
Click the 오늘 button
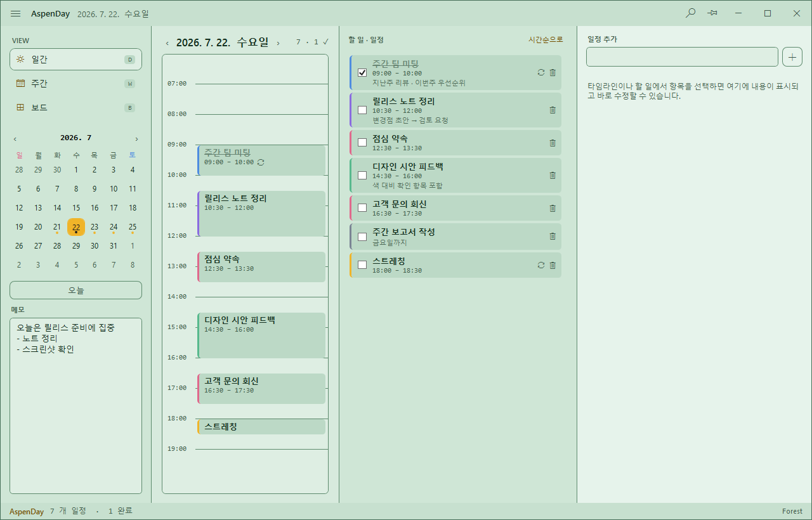(x=75, y=290)
